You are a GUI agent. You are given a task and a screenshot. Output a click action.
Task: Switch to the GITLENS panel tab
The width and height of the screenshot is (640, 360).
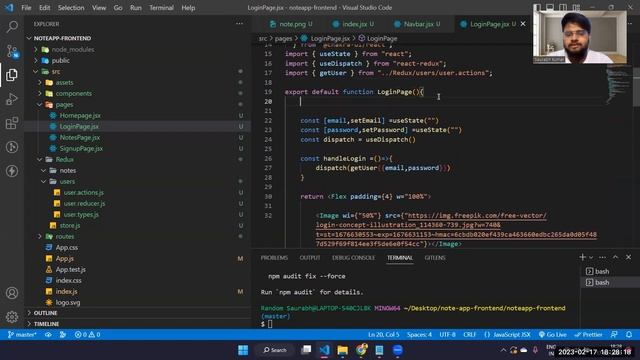coord(435,258)
